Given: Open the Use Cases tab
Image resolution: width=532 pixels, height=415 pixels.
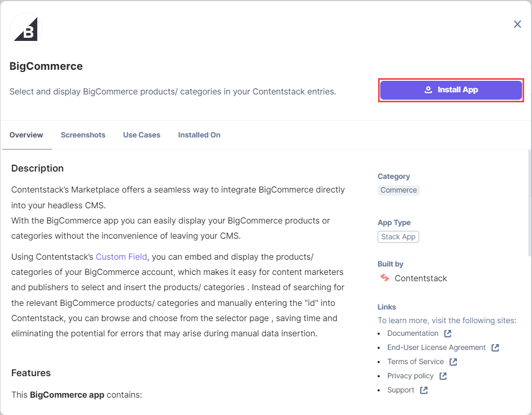Looking at the screenshot, I should pos(141,135).
